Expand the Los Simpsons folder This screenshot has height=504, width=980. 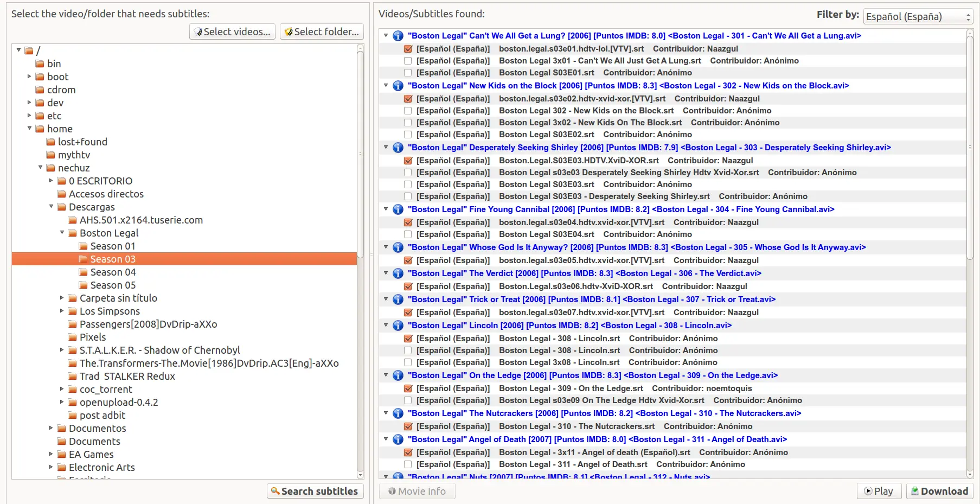coord(62,311)
